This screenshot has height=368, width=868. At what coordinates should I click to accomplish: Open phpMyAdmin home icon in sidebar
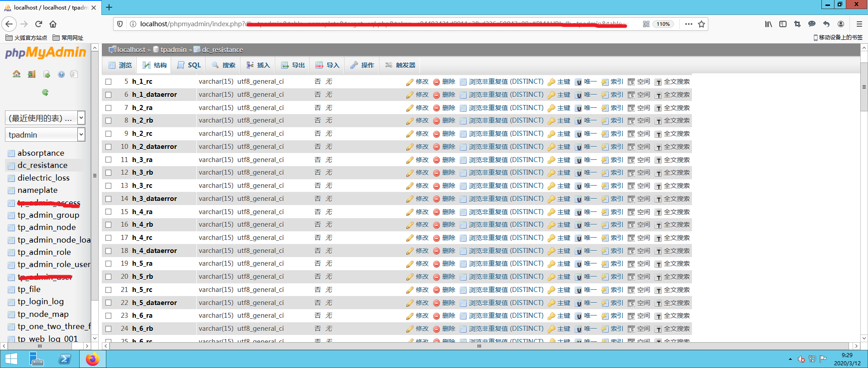tap(17, 74)
